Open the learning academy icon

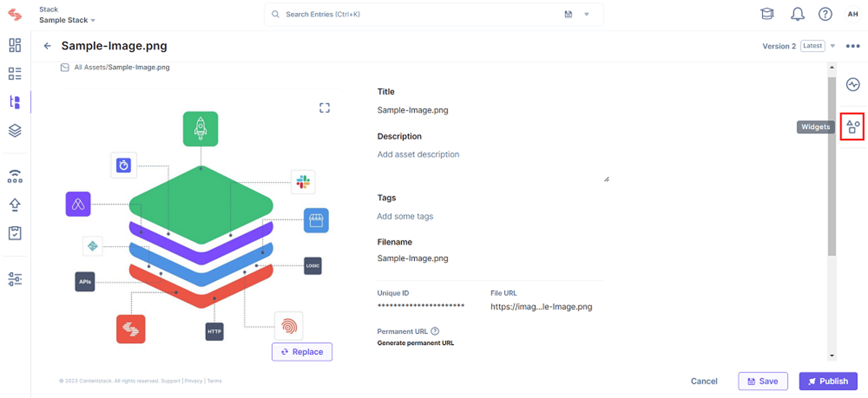767,14
